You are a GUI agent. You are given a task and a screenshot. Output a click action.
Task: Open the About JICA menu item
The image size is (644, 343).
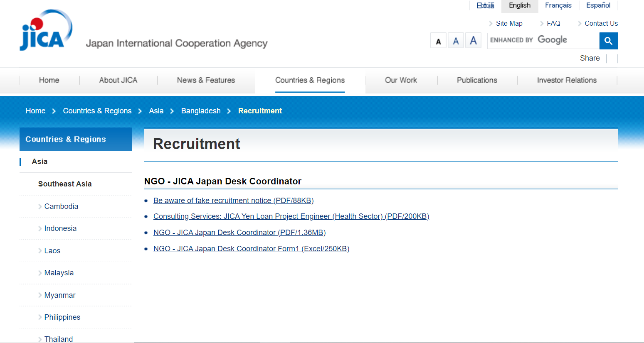tap(118, 80)
